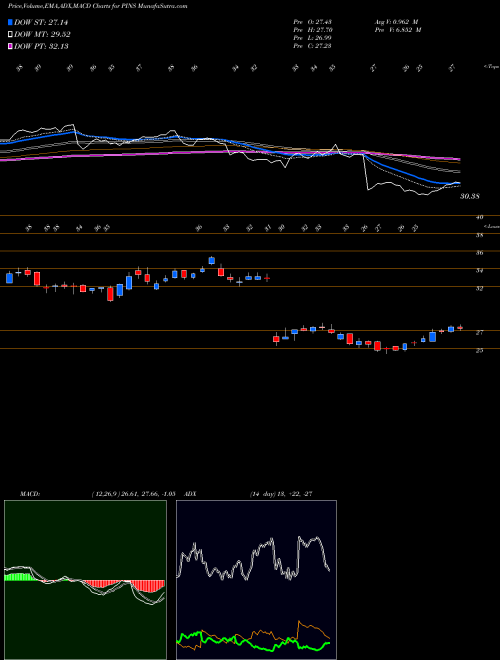The height and width of the screenshot is (660, 500).
Task: Click the 40 price axis label
Action: pyautogui.click(x=479, y=217)
